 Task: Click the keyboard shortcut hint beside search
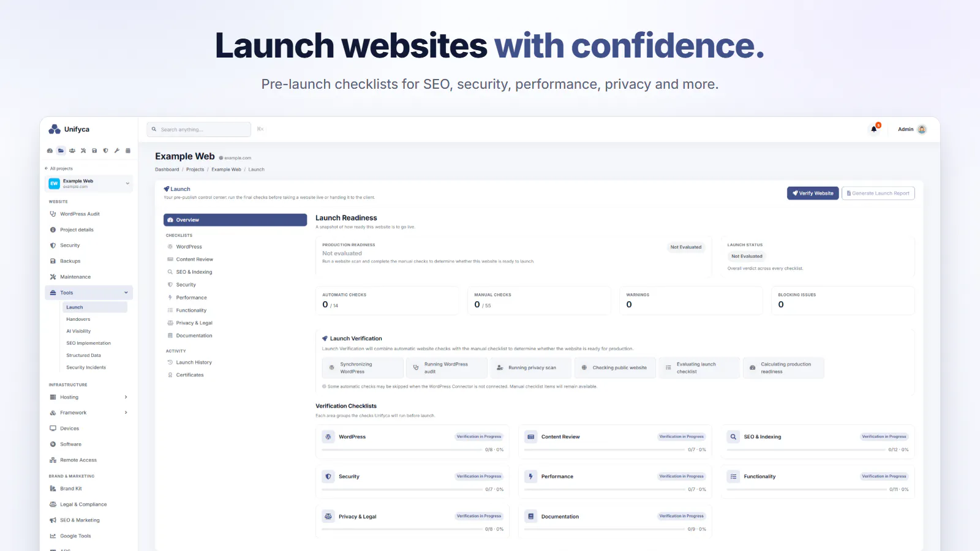tap(260, 129)
